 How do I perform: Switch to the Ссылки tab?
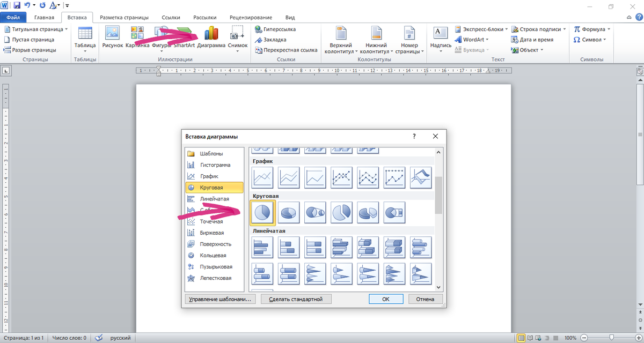(170, 18)
